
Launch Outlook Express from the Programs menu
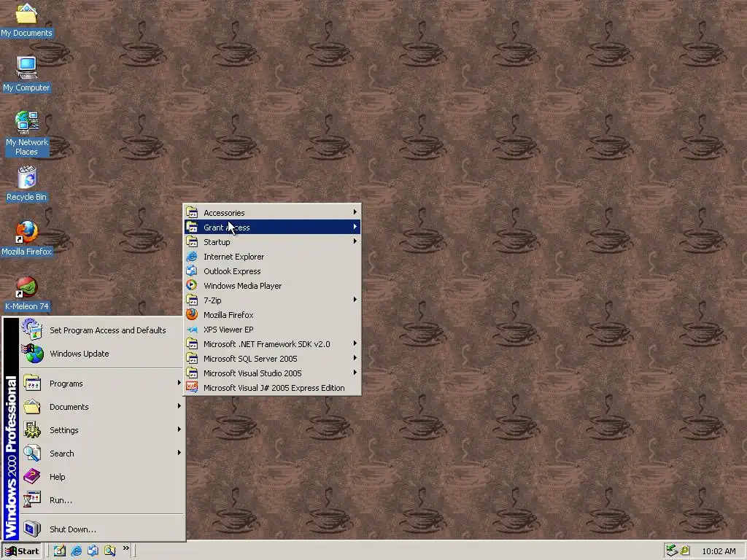[273, 271]
